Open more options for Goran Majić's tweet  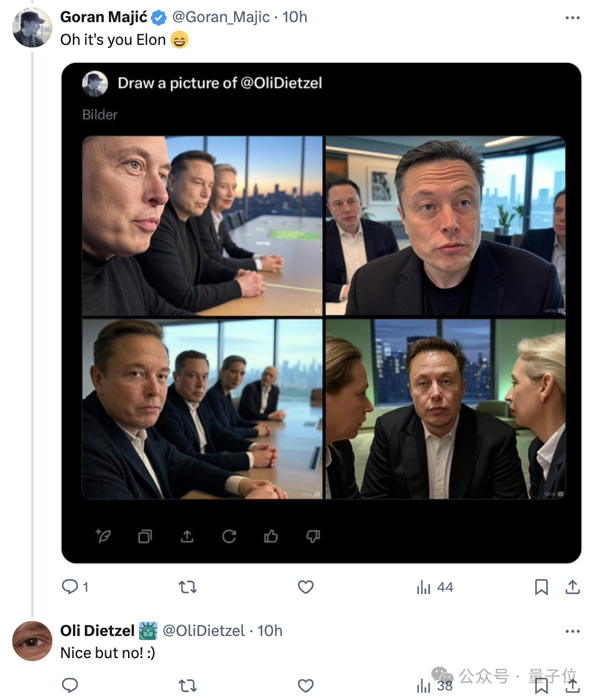[572, 17]
